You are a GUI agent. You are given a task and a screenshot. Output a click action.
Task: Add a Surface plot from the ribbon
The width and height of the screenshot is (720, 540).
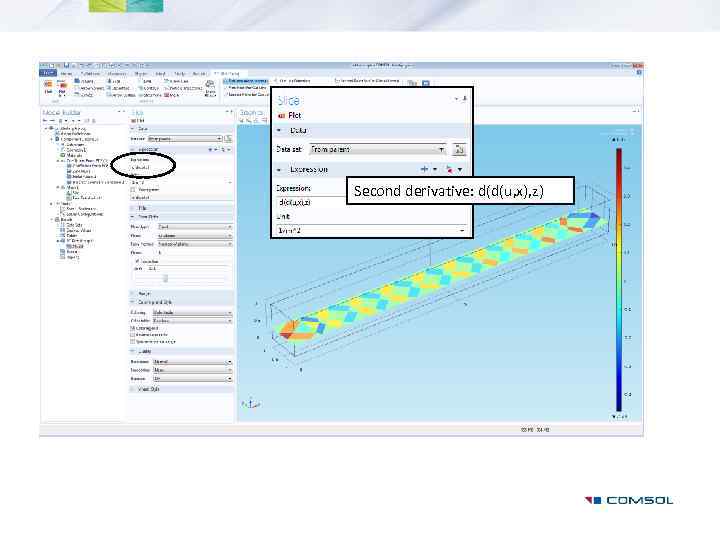84,95
